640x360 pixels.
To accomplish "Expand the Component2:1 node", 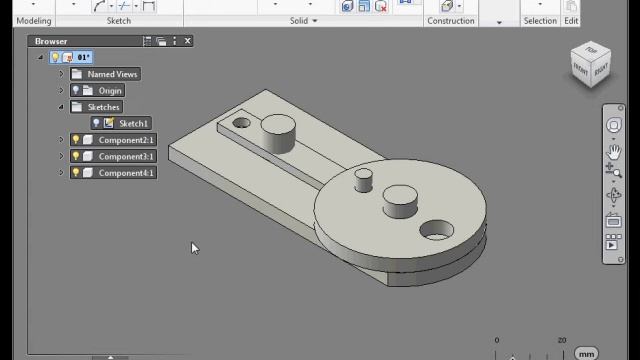I will [61, 140].
